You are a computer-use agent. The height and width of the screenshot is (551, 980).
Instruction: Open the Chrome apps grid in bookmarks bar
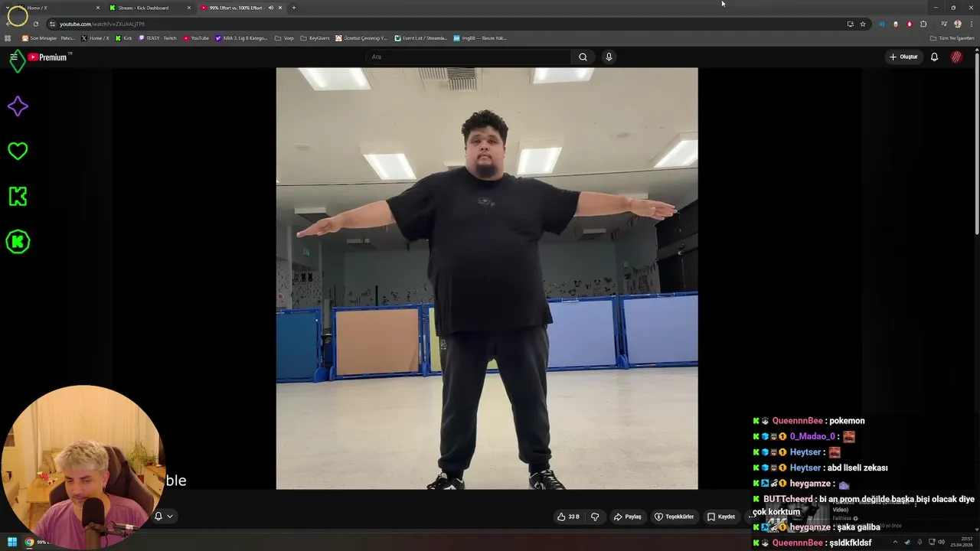pos(8,37)
